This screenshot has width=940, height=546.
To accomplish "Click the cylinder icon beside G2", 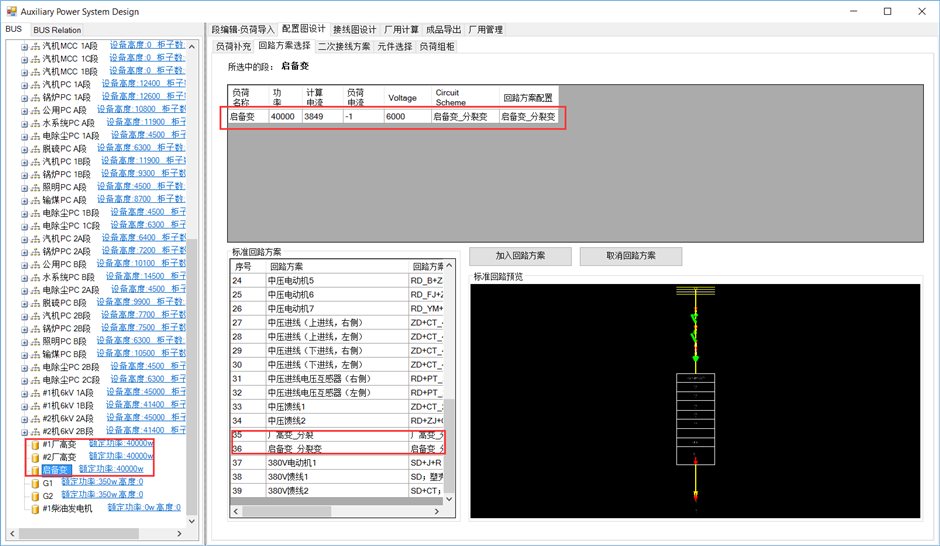I will coord(35,496).
